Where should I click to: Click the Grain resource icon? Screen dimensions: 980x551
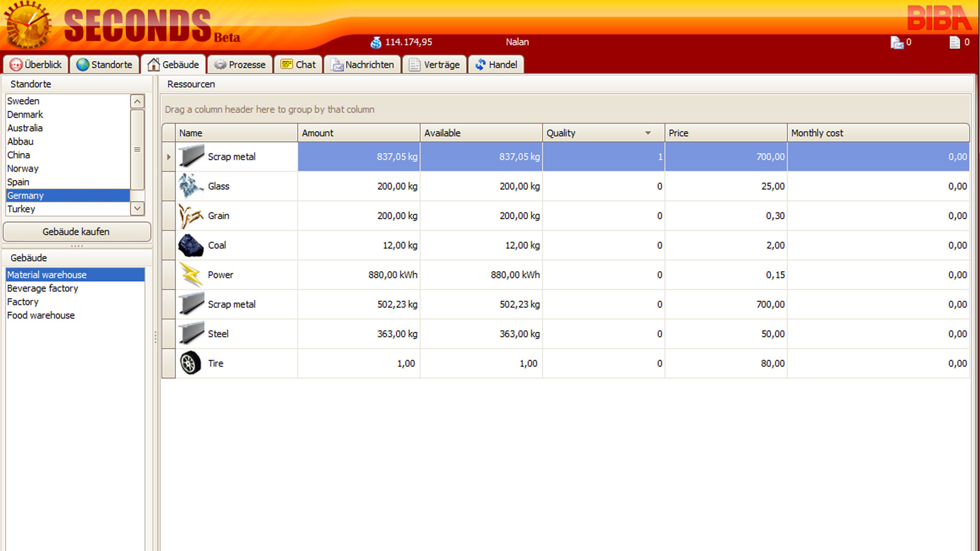pos(190,216)
